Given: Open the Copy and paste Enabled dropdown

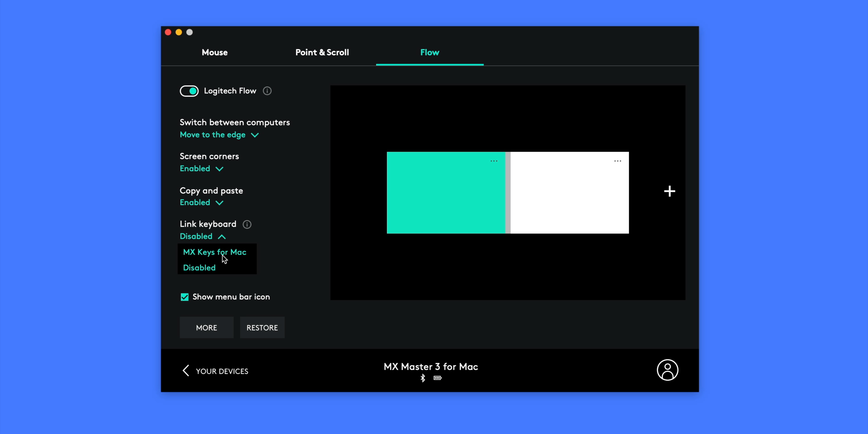Looking at the screenshot, I should (201, 203).
